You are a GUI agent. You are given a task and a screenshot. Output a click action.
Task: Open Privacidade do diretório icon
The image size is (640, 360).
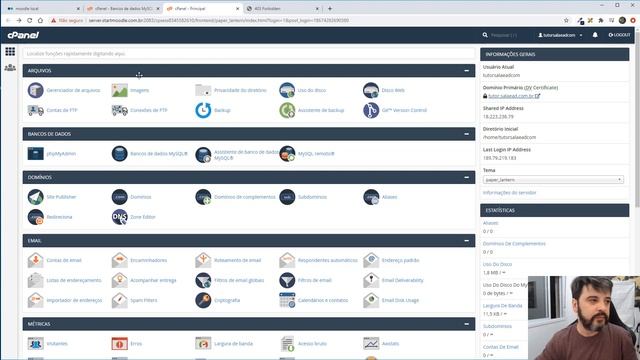203,90
